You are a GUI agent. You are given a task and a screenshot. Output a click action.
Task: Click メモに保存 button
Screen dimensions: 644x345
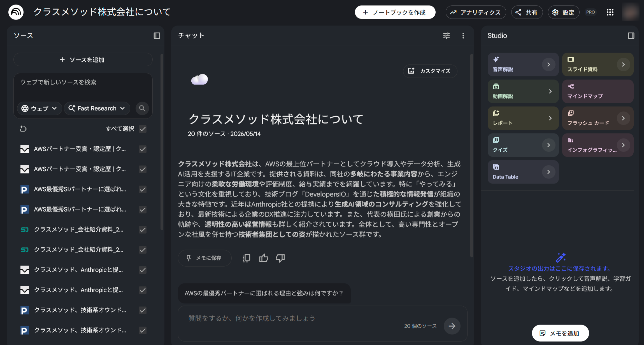(x=204, y=258)
